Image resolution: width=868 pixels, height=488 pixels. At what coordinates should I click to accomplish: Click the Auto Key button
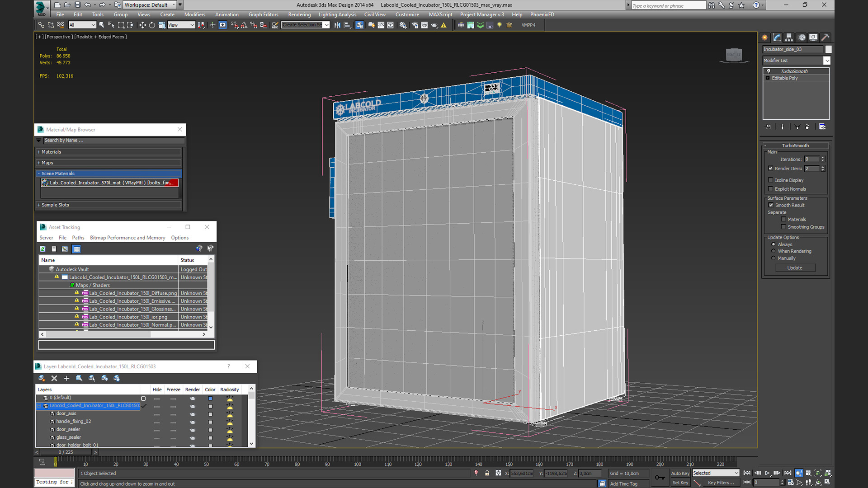pos(680,473)
